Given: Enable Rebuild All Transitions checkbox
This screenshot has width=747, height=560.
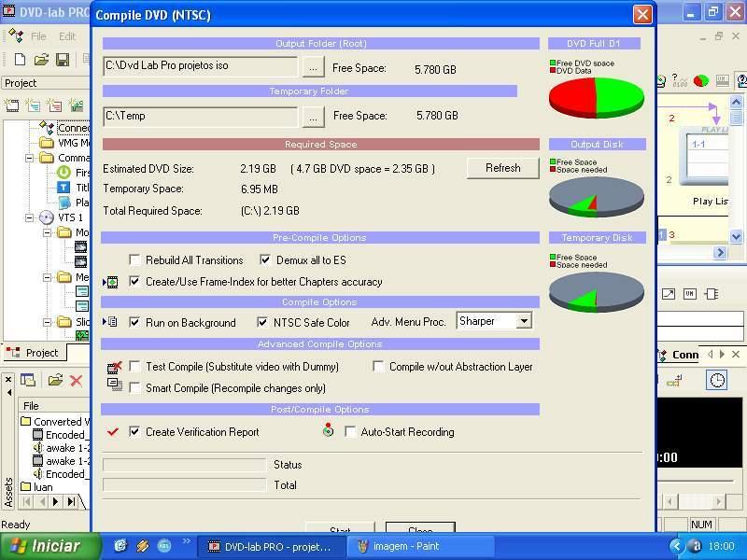Looking at the screenshot, I should [135, 260].
